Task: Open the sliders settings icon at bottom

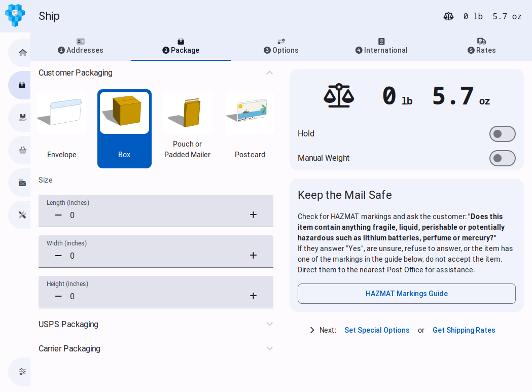Action: (22, 371)
